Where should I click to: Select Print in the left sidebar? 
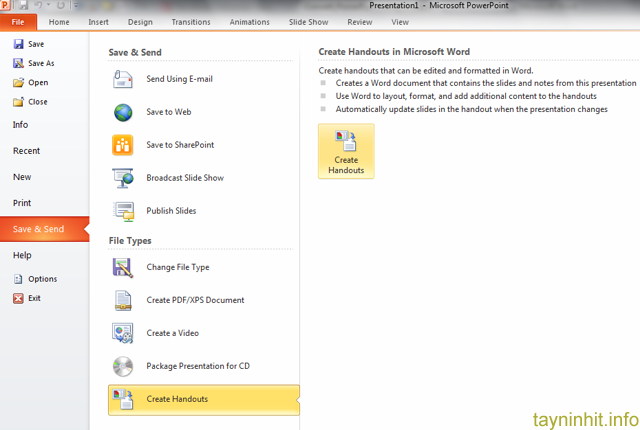22,203
